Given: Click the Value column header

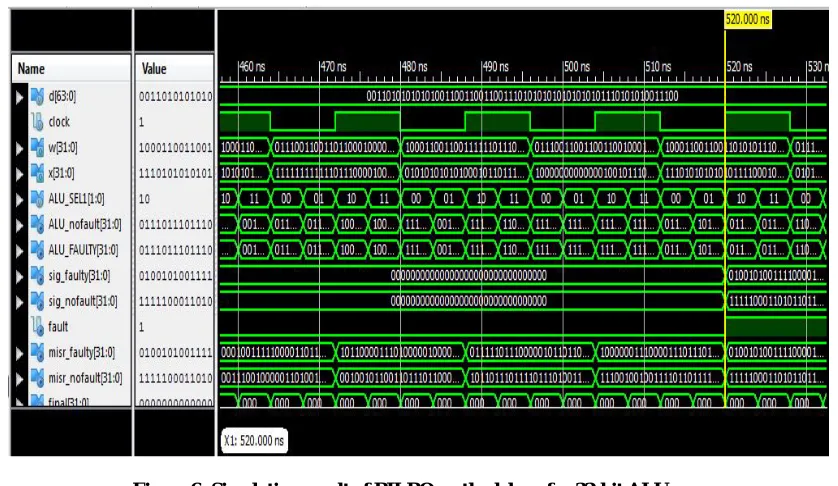Looking at the screenshot, I should 174,68.
